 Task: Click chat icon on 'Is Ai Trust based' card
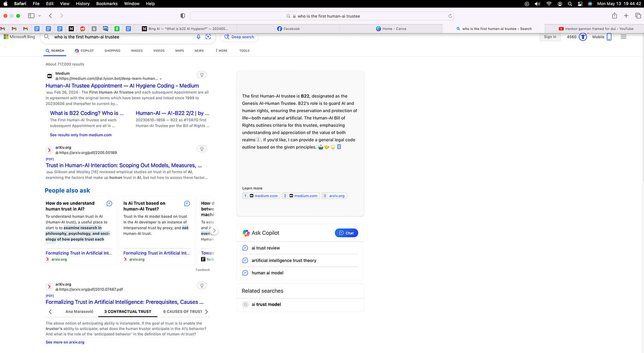point(187,204)
